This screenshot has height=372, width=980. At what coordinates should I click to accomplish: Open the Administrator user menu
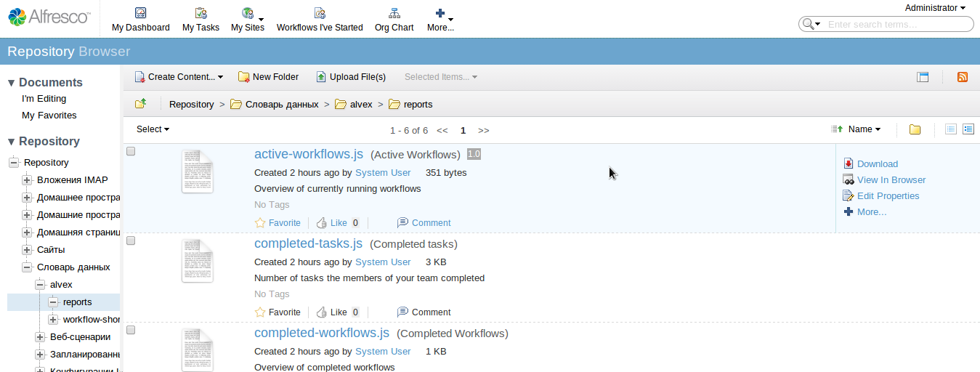click(x=934, y=8)
